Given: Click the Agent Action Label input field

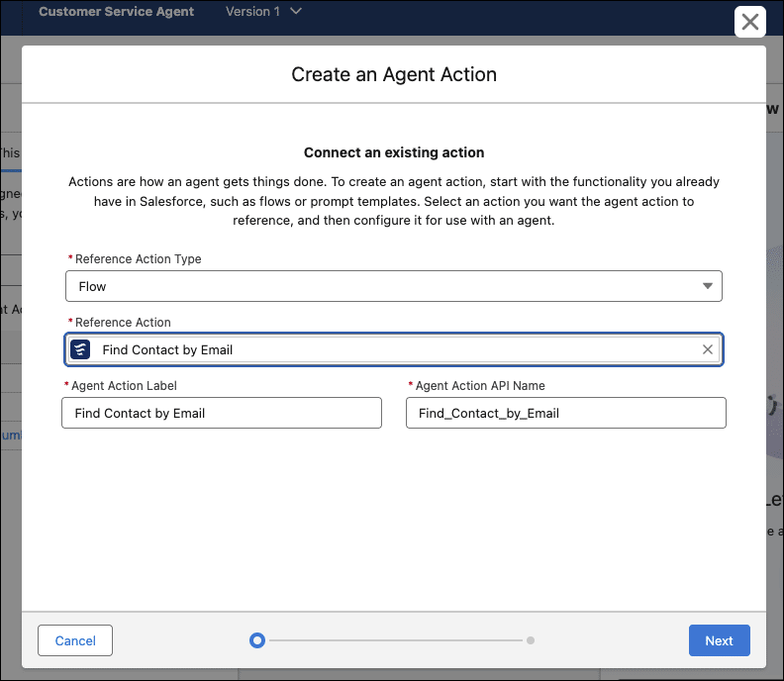Looking at the screenshot, I should 221,413.
